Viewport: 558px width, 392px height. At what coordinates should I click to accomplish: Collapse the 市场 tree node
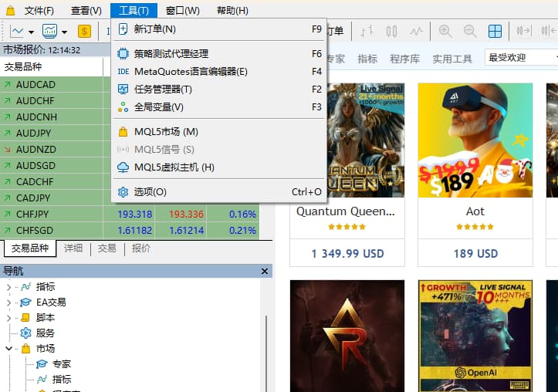coord(9,349)
